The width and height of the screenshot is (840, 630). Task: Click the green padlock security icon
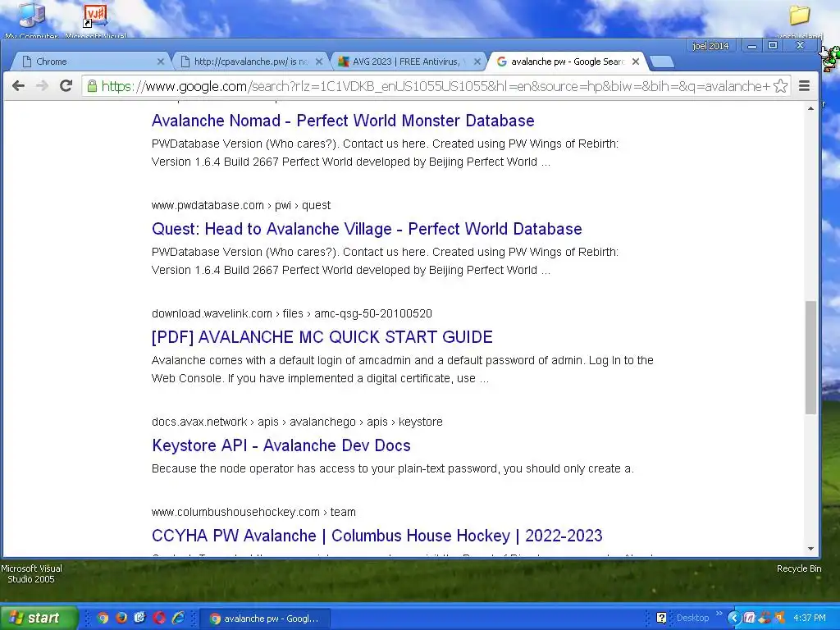[x=92, y=85]
